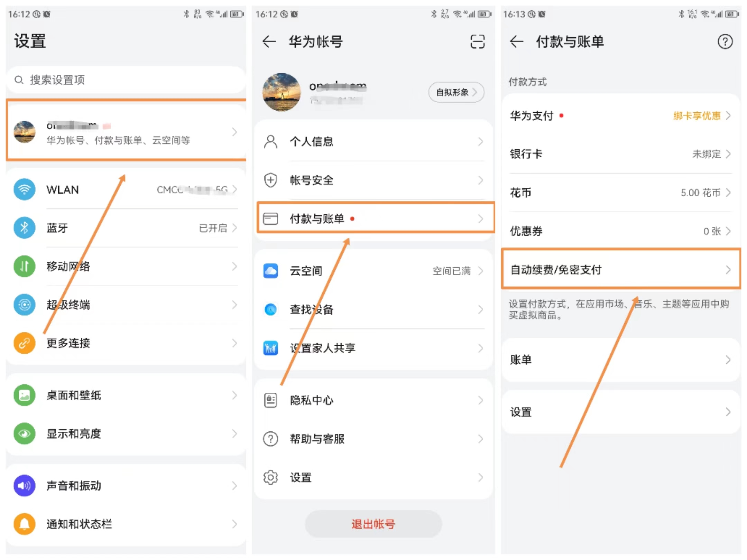Viewport: 747px width, 560px height.
Task: Tap 桌面和壁纸 label
Action: tap(74, 395)
